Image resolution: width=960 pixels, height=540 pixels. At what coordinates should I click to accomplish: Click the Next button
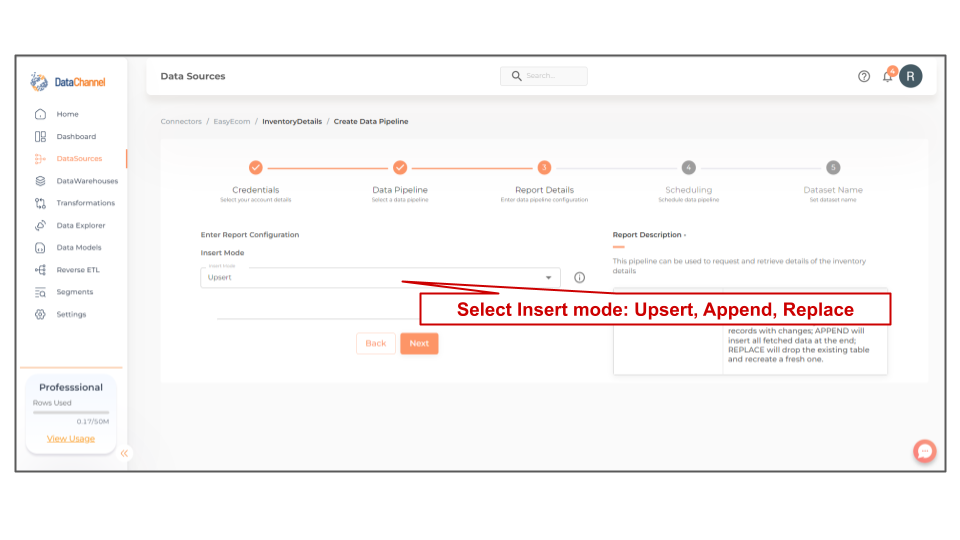(419, 343)
